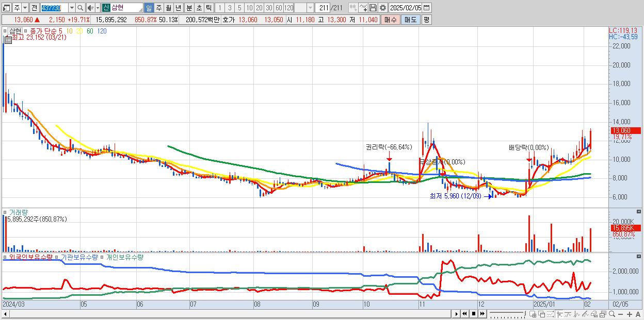Open the period interval dropdown after 120
Image resolution: width=644 pixels, height=320 pixels.
[x=310, y=8]
